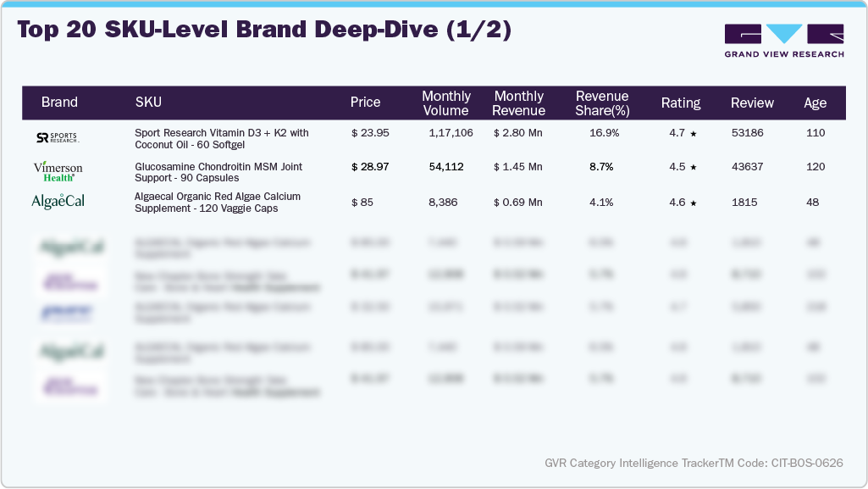Click the SKU column header

point(148,103)
